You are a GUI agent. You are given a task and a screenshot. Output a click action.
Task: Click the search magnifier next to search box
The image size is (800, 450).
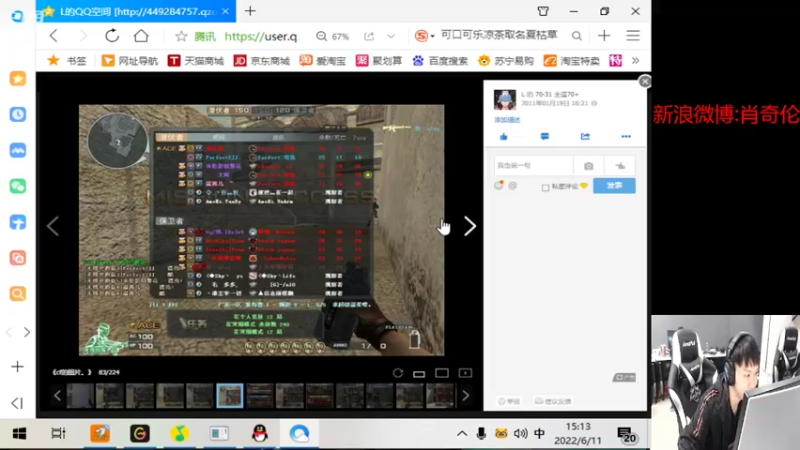click(x=577, y=36)
